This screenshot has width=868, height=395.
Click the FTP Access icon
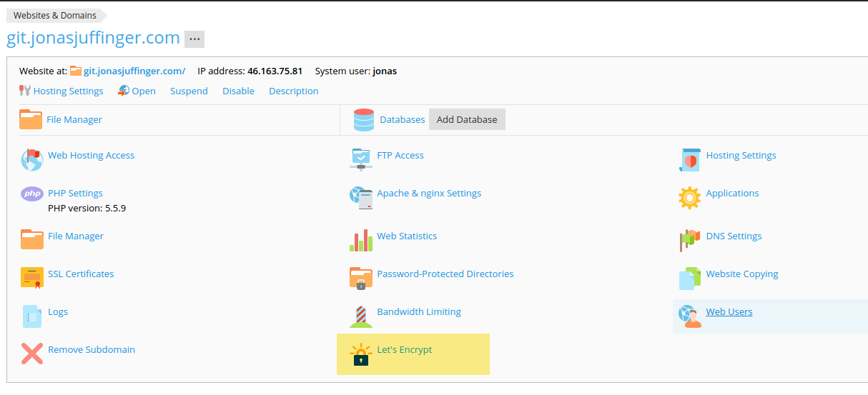[361, 159]
